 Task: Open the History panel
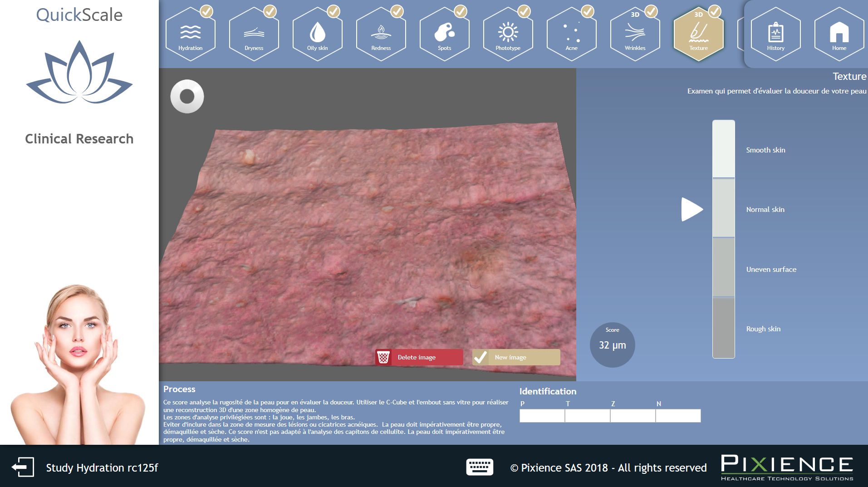(x=775, y=34)
